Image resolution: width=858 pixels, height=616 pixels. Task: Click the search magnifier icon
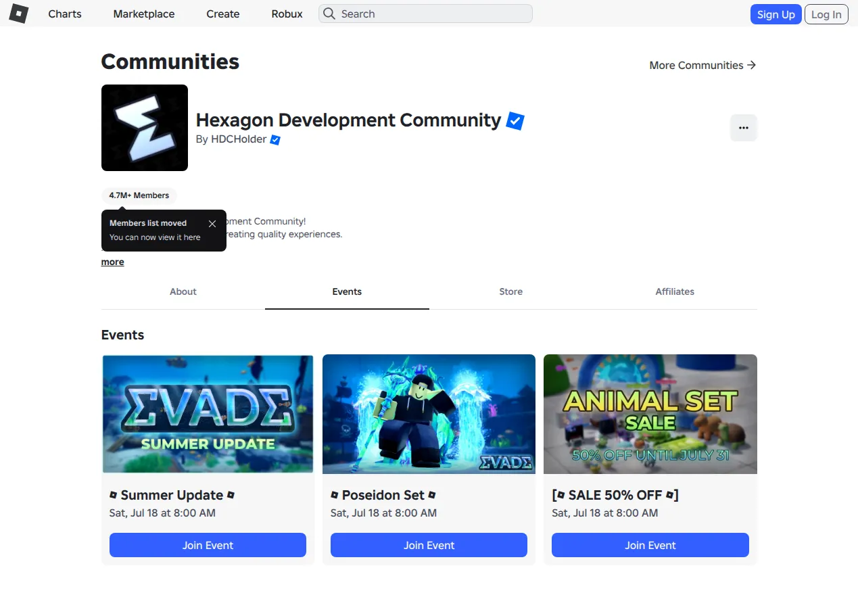coord(329,14)
